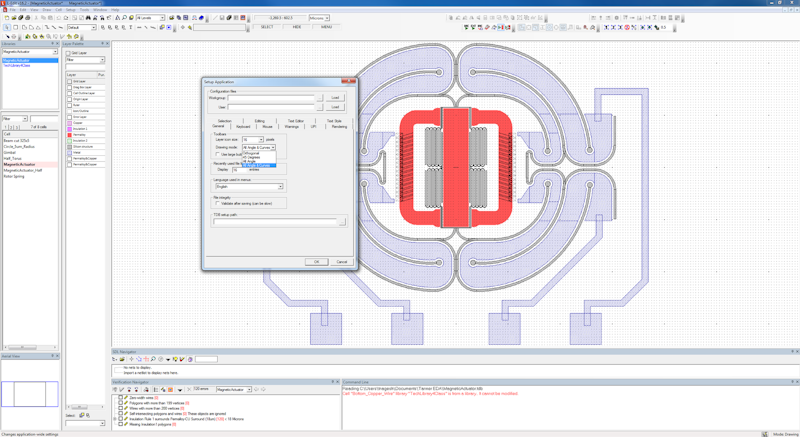Click the OK button in Setup Application
Screen dimensions: 800x437
[x=317, y=262]
